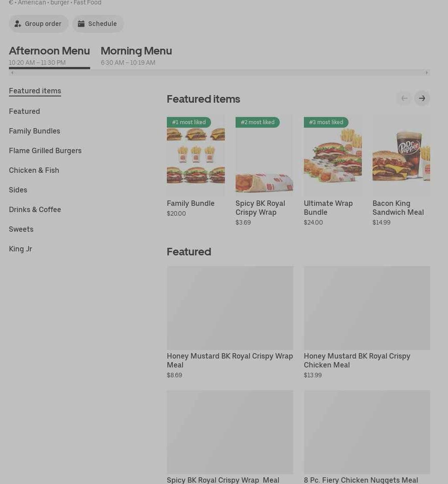Click the previous arrow in Featured items carousel
This screenshot has height=484, width=448.
coord(404,98)
